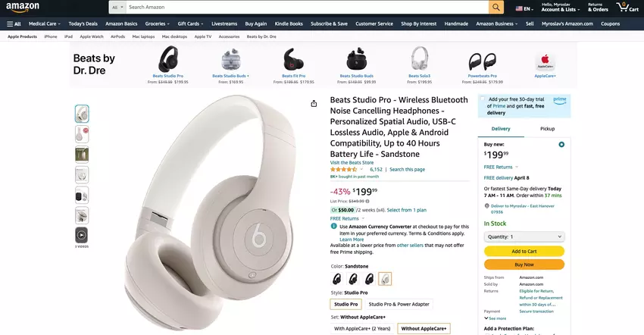Select the Buy new radio button
Screen dimensions: 644x335
click(x=561, y=144)
